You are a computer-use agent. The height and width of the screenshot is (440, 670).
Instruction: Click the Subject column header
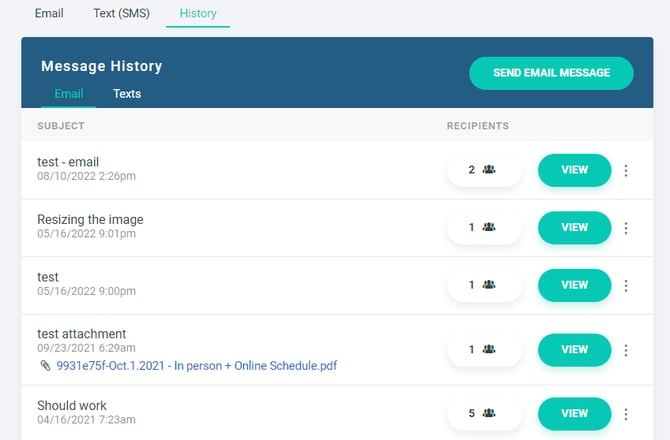61,126
